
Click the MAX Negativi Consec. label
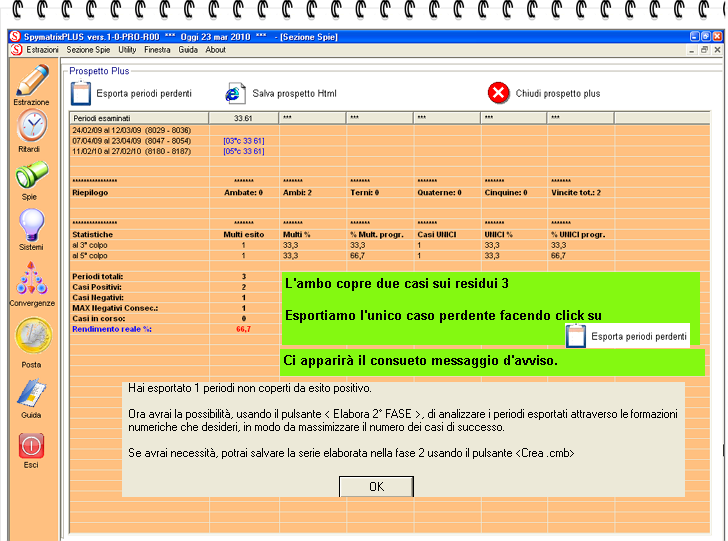point(115,308)
